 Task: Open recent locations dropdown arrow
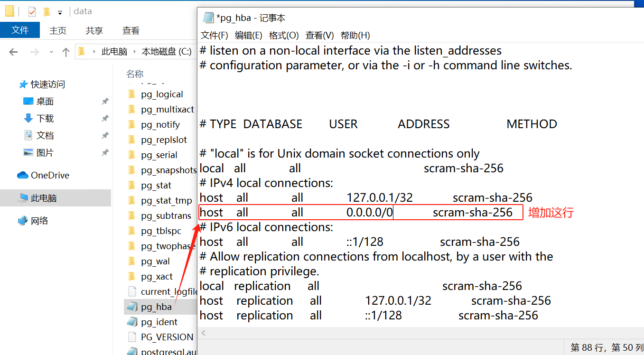(51, 52)
